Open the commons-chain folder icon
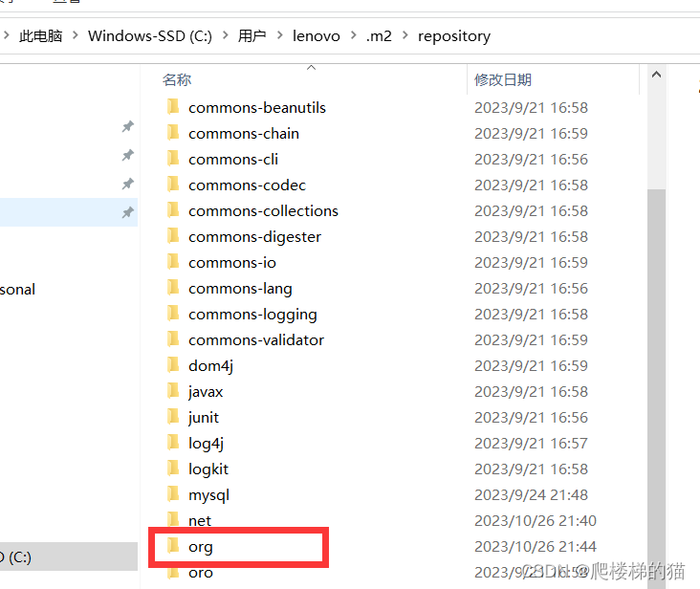Image resolution: width=700 pixels, height=589 pixels. coord(173,133)
